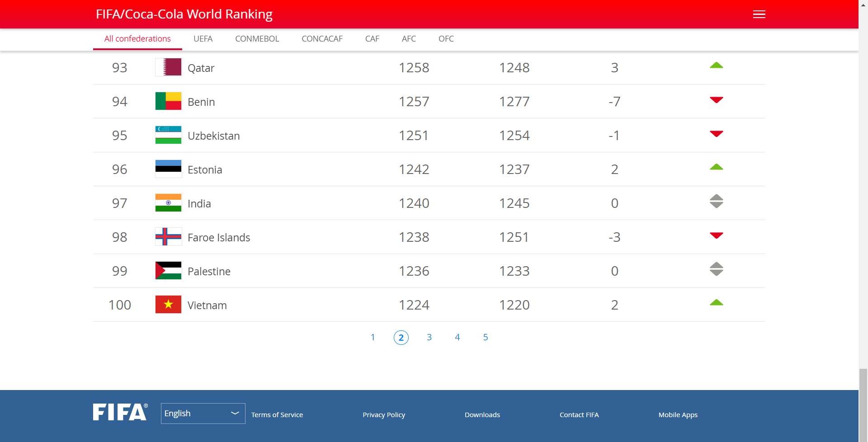
Task: Open the Terms of Service page
Action: click(x=277, y=414)
